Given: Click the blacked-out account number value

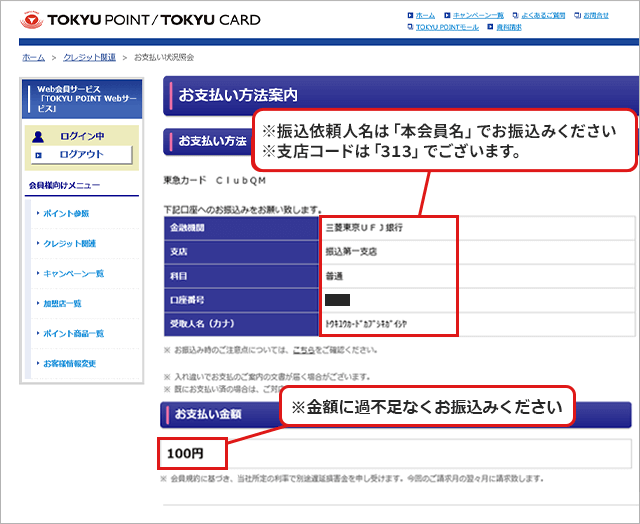Looking at the screenshot, I should pyautogui.click(x=338, y=300).
